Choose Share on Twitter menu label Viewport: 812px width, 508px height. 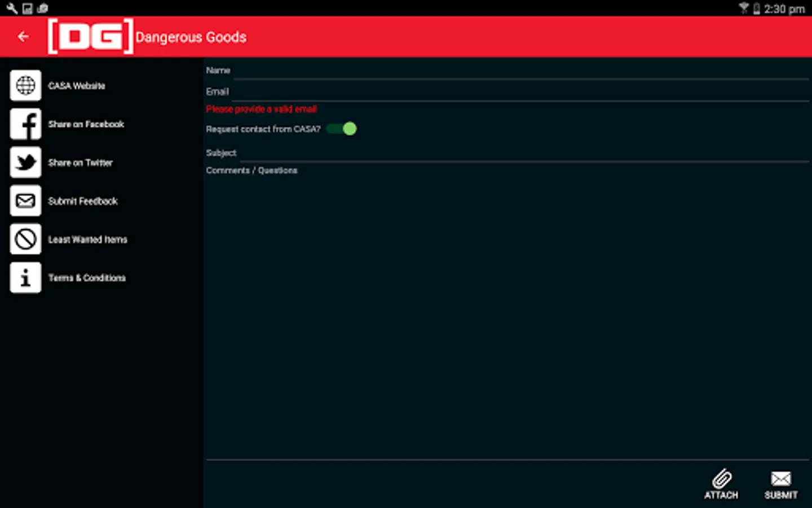[x=80, y=163]
